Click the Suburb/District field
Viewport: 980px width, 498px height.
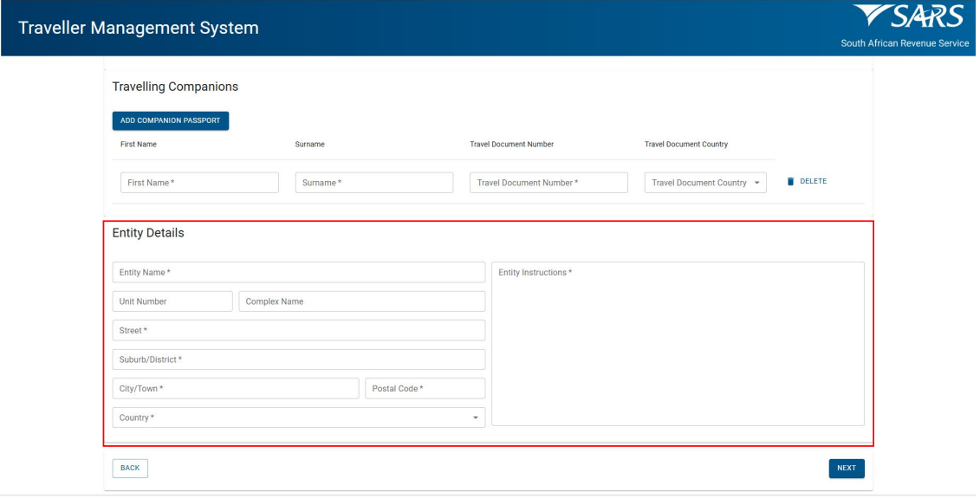[298, 359]
